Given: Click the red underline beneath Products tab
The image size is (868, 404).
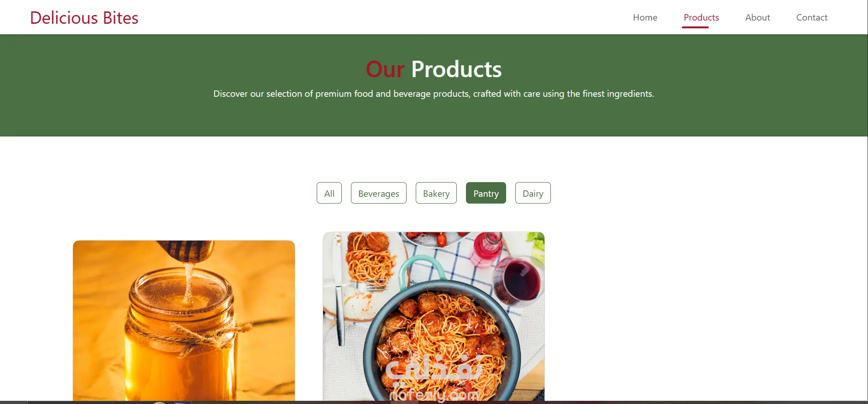Looking at the screenshot, I should (695, 27).
